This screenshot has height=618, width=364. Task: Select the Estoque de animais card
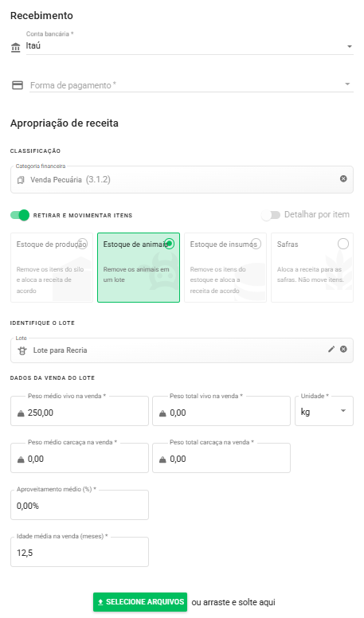(139, 268)
